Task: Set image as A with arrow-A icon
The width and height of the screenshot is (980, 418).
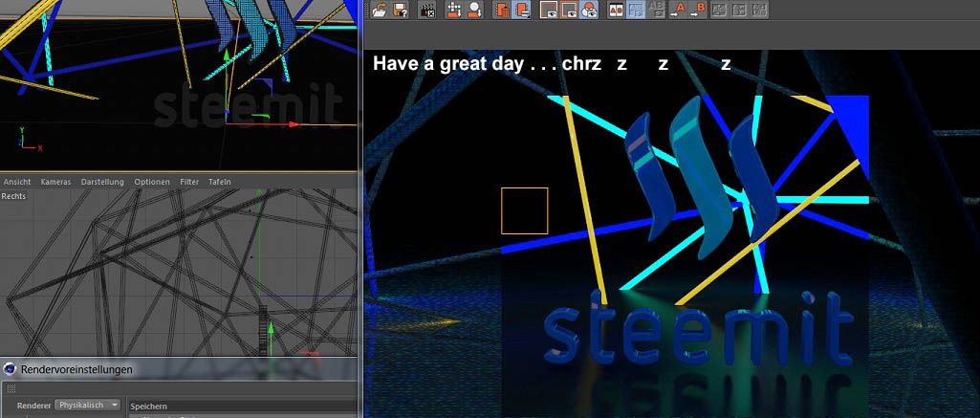Action: pos(677,10)
